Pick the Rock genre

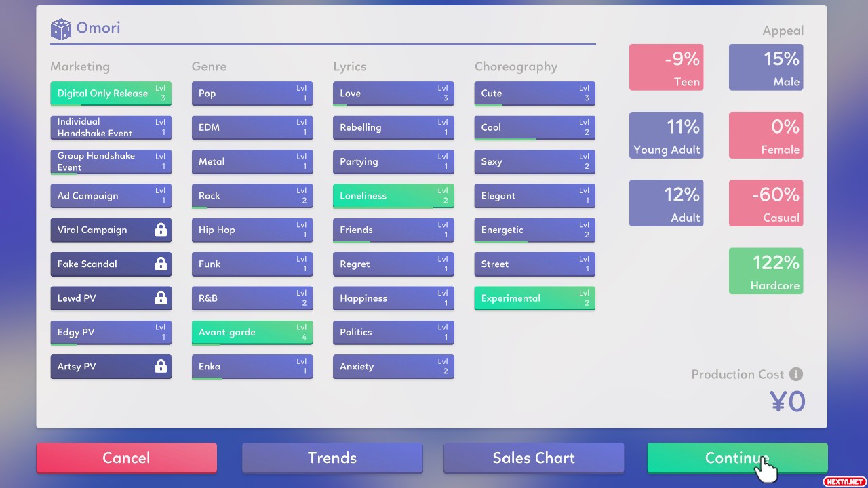252,196
